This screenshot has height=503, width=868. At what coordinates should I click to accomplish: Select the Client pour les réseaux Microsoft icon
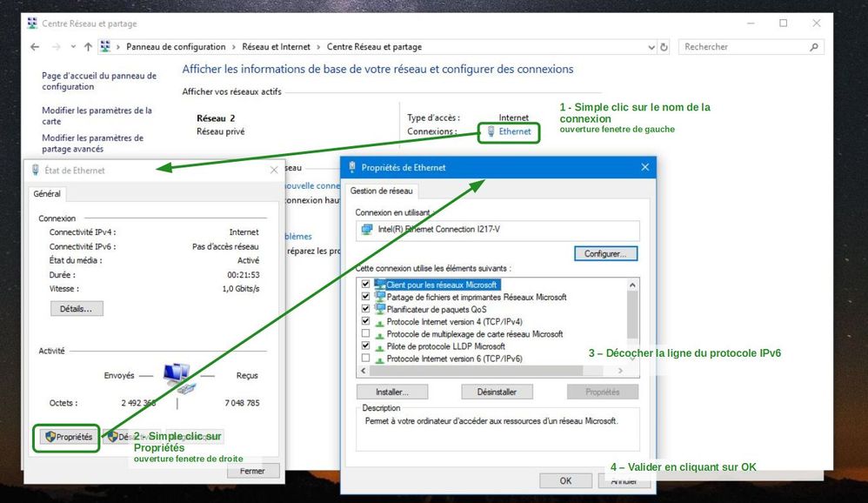pyautogui.click(x=380, y=285)
